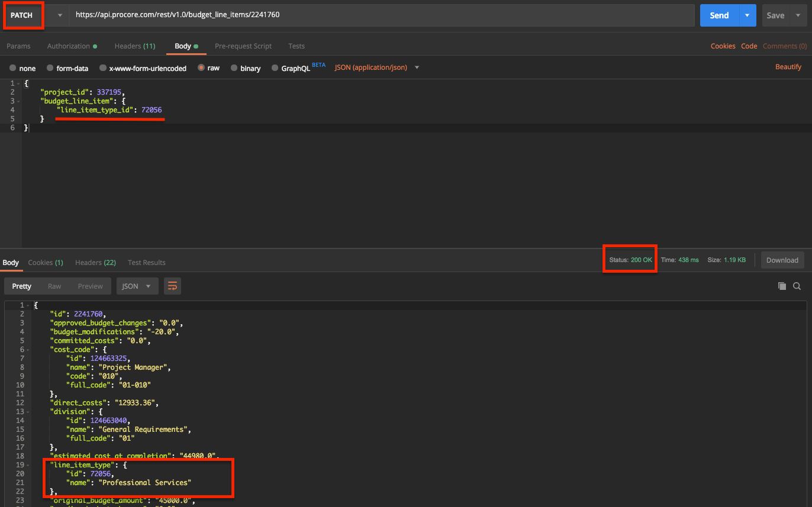This screenshot has width=812, height=507.
Task: Open the response Cookies (1) tab
Action: (x=46, y=263)
